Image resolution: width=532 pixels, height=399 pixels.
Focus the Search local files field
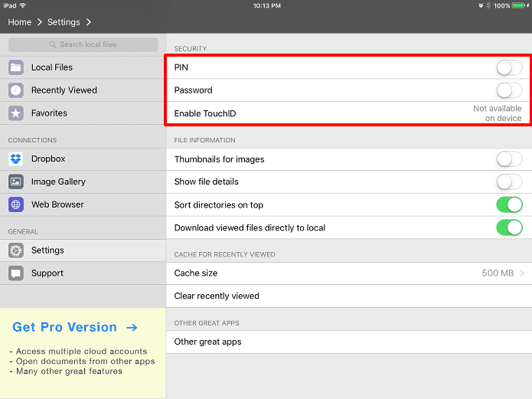[83, 44]
